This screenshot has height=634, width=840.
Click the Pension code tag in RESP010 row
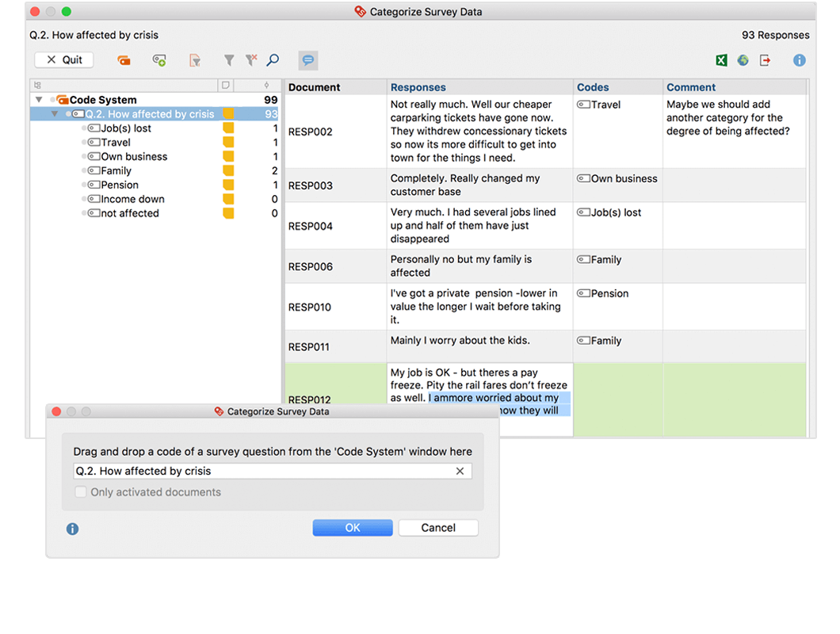pos(603,293)
